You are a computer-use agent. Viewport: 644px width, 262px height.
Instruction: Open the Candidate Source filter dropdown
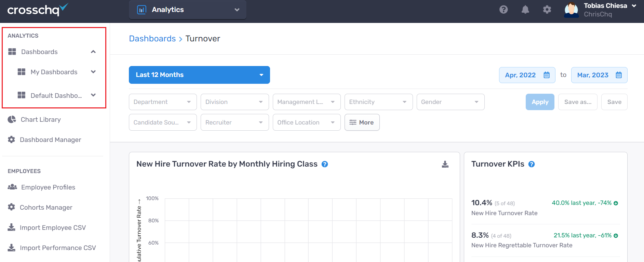point(163,122)
